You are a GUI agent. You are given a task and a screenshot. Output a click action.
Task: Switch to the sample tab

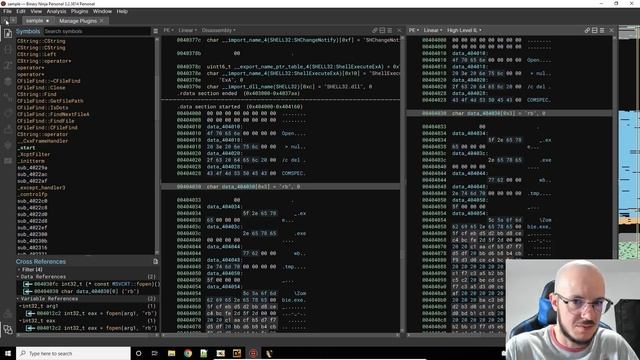pyautogui.click(x=37, y=20)
